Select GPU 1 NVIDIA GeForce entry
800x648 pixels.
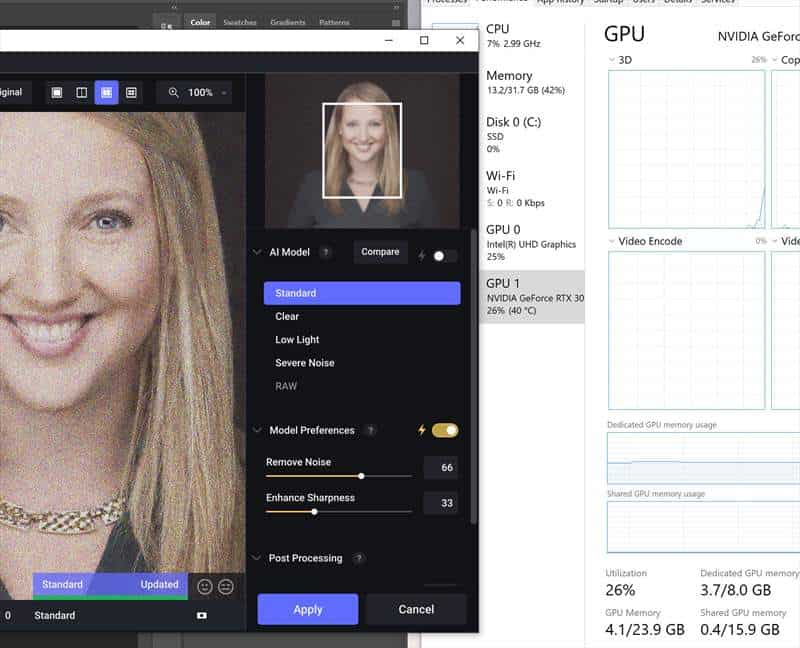(x=532, y=296)
